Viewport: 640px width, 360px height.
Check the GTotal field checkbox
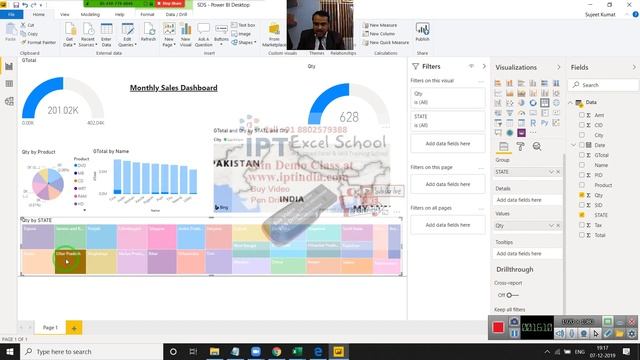pyautogui.click(x=582, y=155)
